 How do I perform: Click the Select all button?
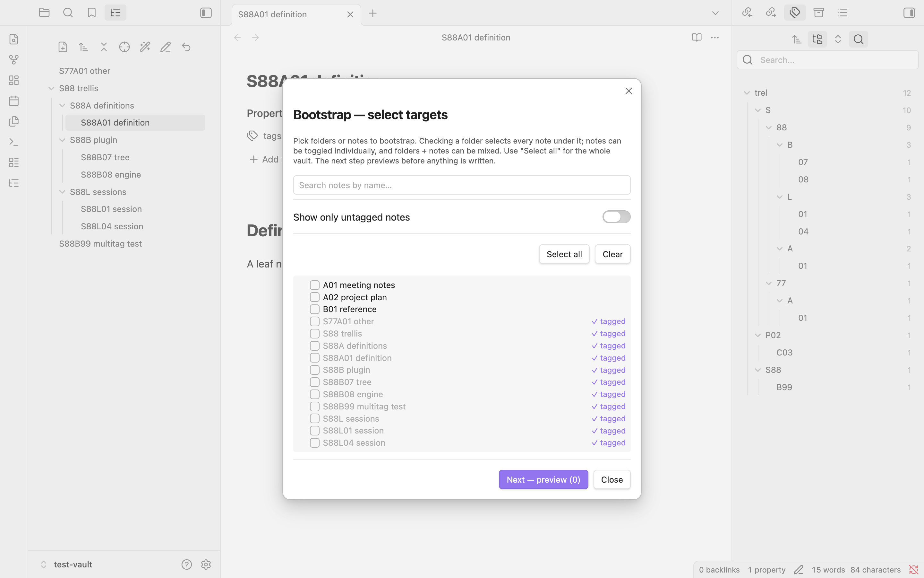pyautogui.click(x=564, y=254)
